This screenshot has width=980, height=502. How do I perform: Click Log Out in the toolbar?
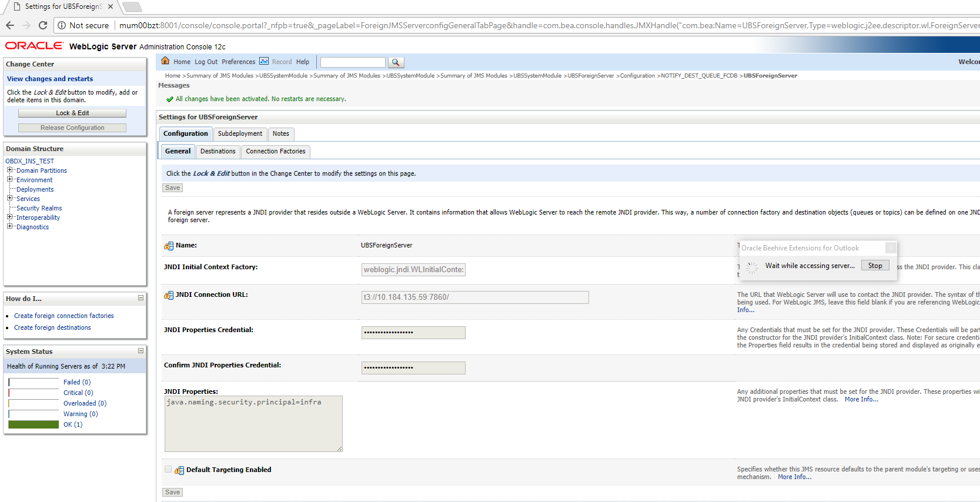206,62
